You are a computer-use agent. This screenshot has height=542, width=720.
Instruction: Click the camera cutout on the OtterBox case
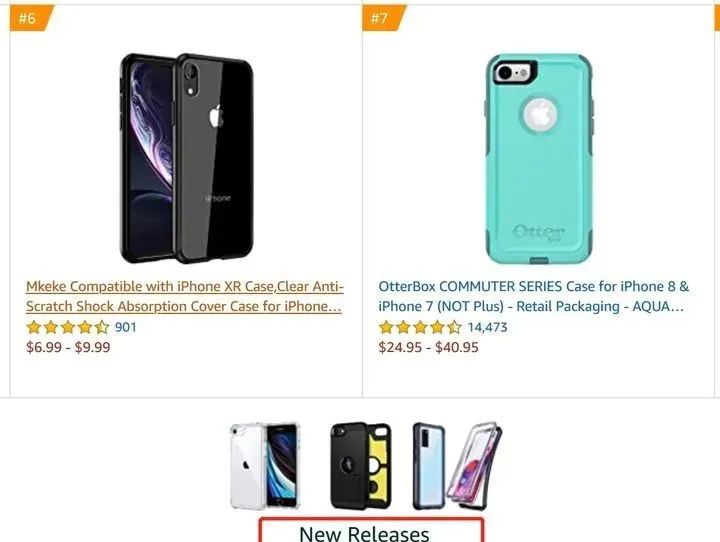514,73
